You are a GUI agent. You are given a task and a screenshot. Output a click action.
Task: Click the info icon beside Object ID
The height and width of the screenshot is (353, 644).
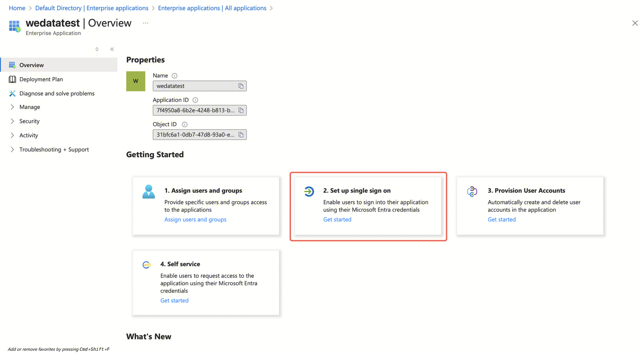tap(185, 125)
